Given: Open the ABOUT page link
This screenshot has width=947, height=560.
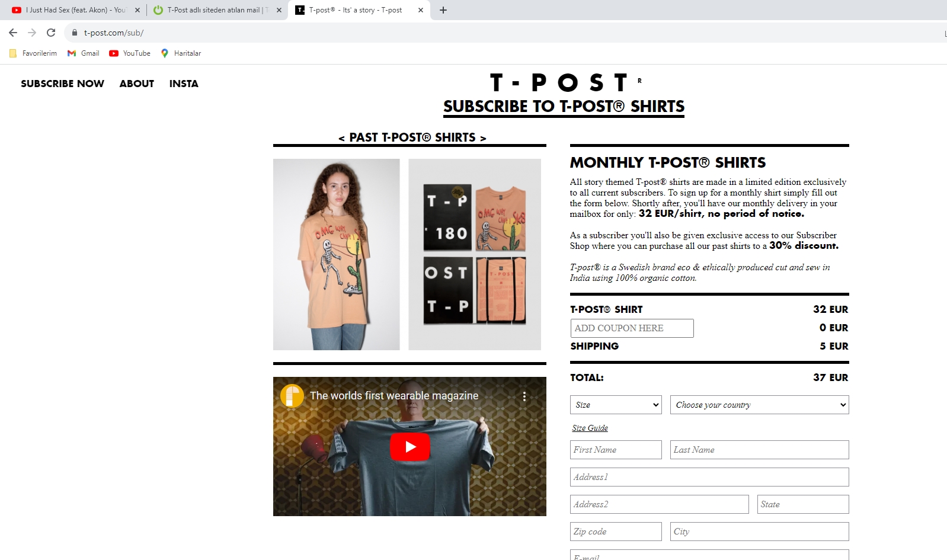Looking at the screenshot, I should [x=137, y=84].
